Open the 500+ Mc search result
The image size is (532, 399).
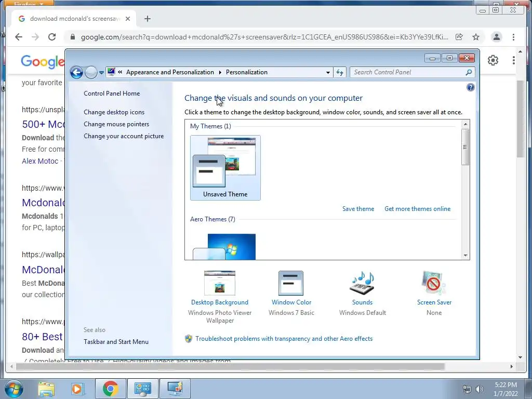[44, 124]
